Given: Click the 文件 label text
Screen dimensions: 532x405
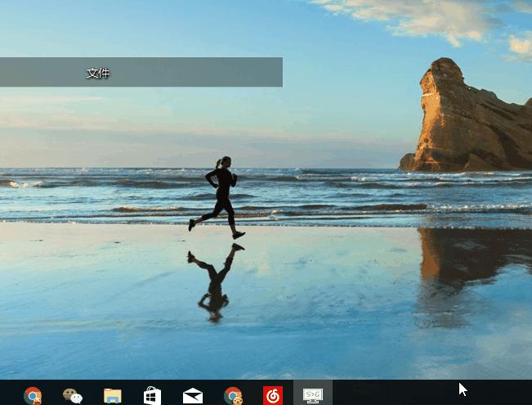Looking at the screenshot, I should pos(98,73).
